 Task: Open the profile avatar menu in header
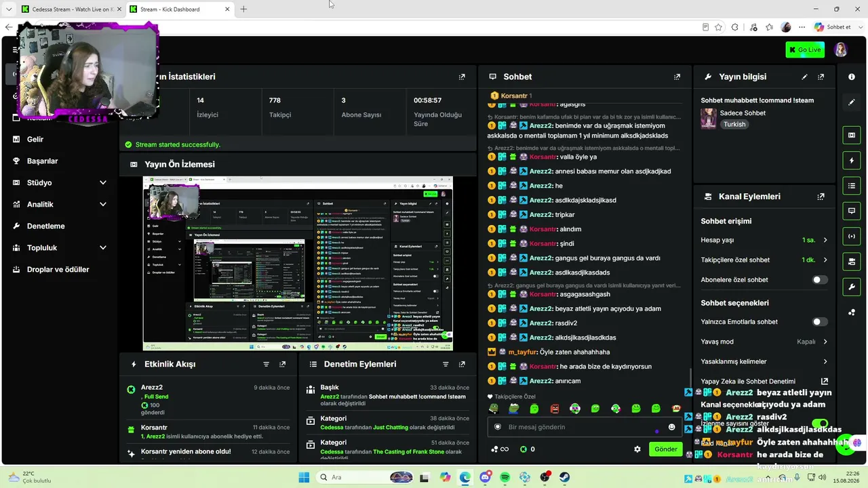pyautogui.click(x=840, y=49)
